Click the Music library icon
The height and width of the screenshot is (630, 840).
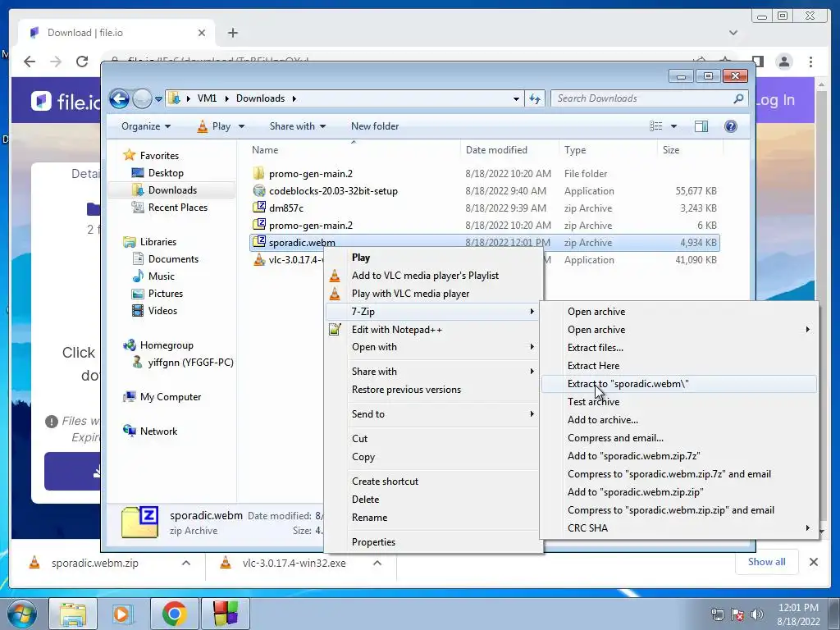click(138, 276)
